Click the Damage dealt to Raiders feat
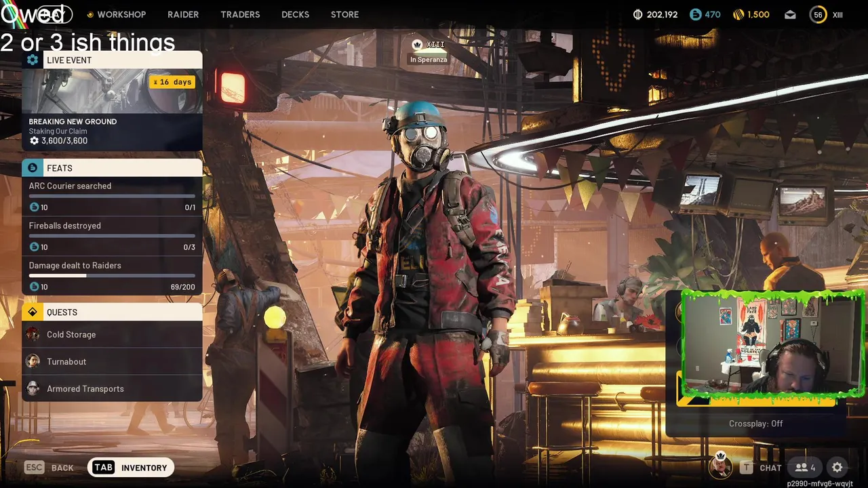868x488 pixels. click(x=112, y=276)
